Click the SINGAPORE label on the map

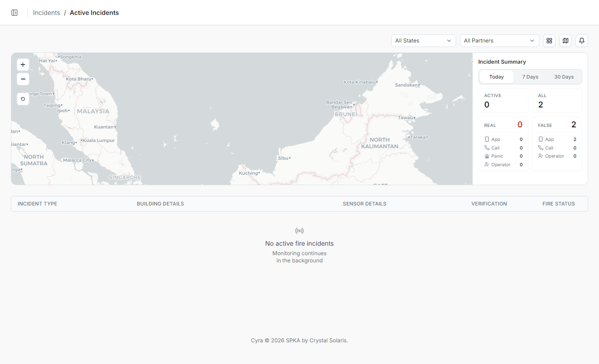pyautogui.click(x=125, y=177)
